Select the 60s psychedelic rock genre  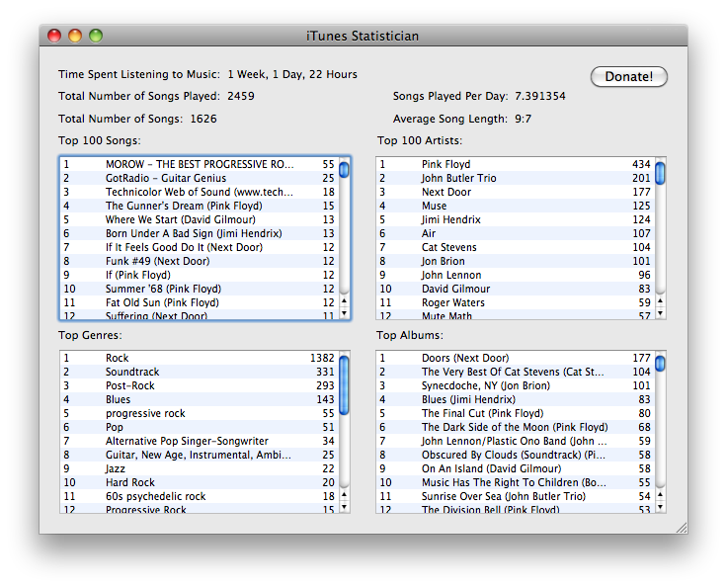pyautogui.click(x=200, y=497)
